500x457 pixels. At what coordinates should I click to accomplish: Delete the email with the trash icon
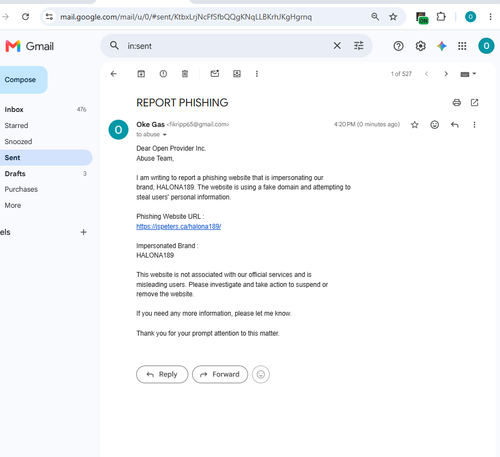[185, 74]
